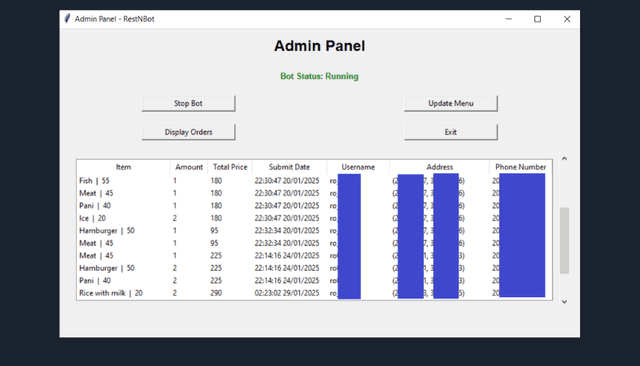Select the Total Price column header

pyautogui.click(x=230, y=167)
